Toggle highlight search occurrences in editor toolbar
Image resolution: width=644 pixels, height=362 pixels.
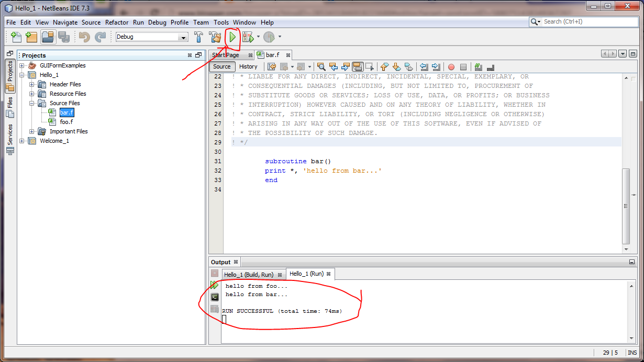tap(358, 66)
